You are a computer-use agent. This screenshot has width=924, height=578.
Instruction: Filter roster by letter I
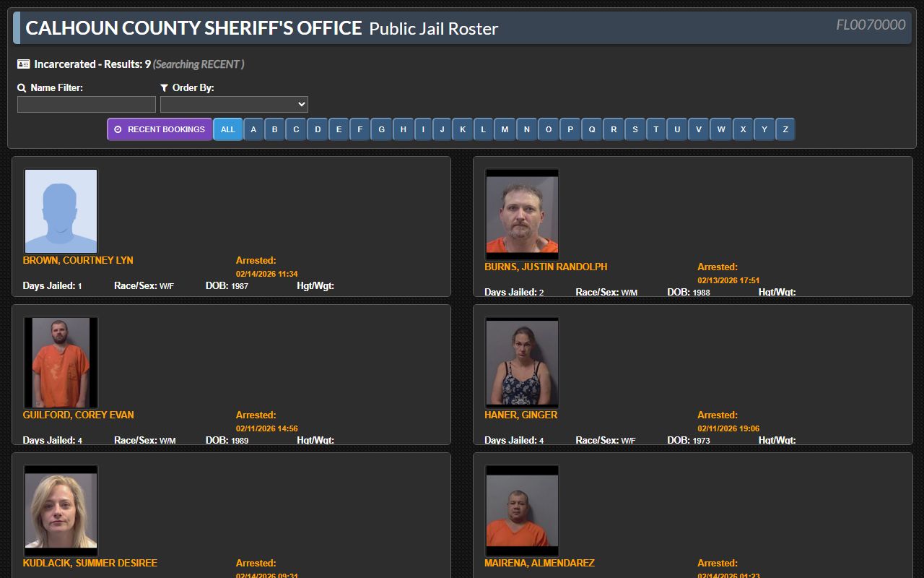point(423,129)
